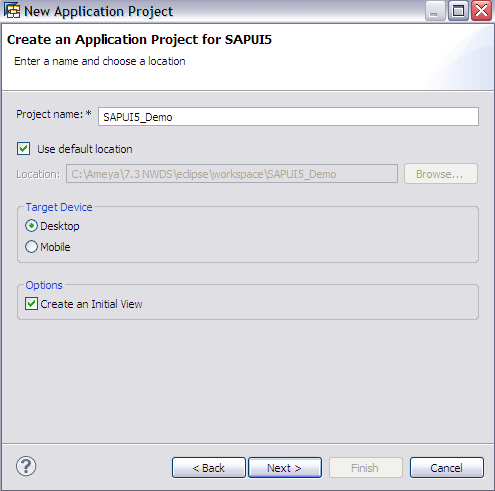The width and height of the screenshot is (495, 491).
Task: Maximize the New Application Project dialog
Action: [x=458, y=11]
